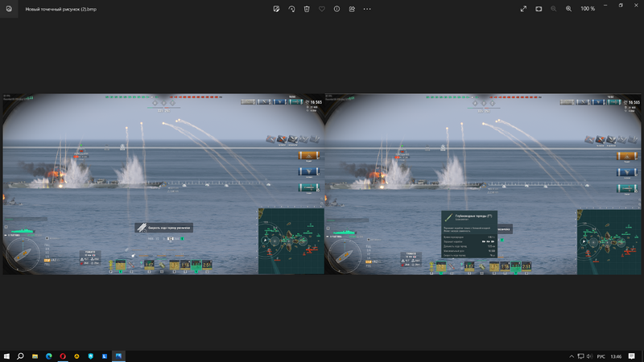
Task: Rotate the picture with the Rotate icon
Action: click(x=291, y=8)
